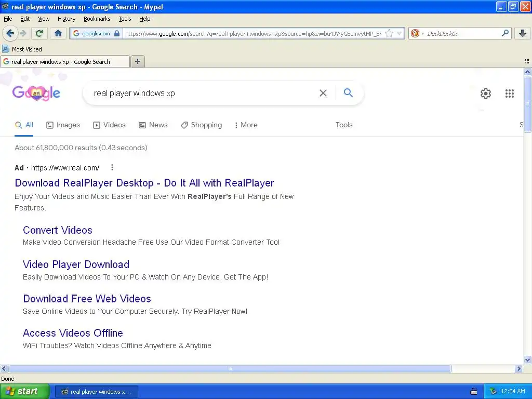Image resolution: width=532 pixels, height=399 pixels.
Task: Expand the More search categories
Action: pos(246,125)
